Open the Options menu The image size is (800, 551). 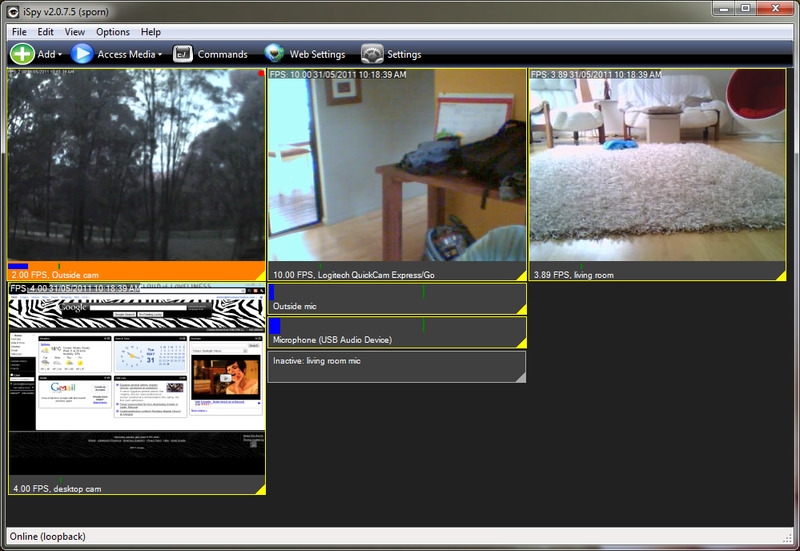113,32
